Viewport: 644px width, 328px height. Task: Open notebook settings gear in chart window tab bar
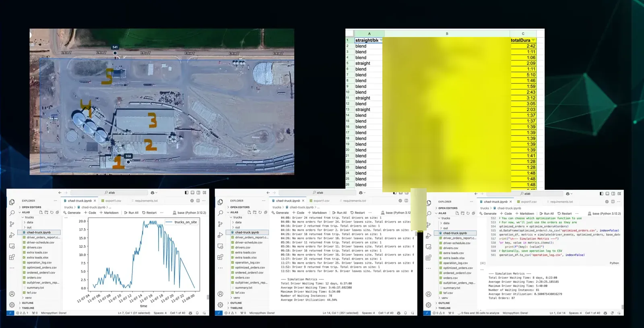click(x=192, y=200)
